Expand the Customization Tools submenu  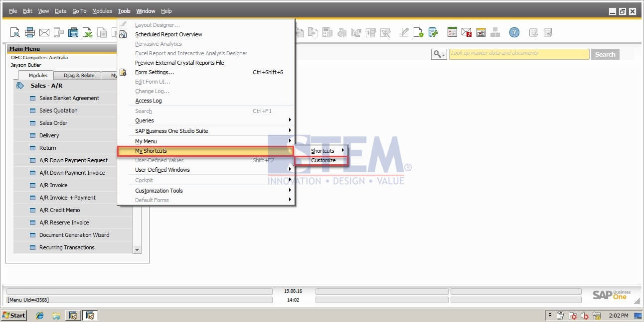(x=206, y=191)
